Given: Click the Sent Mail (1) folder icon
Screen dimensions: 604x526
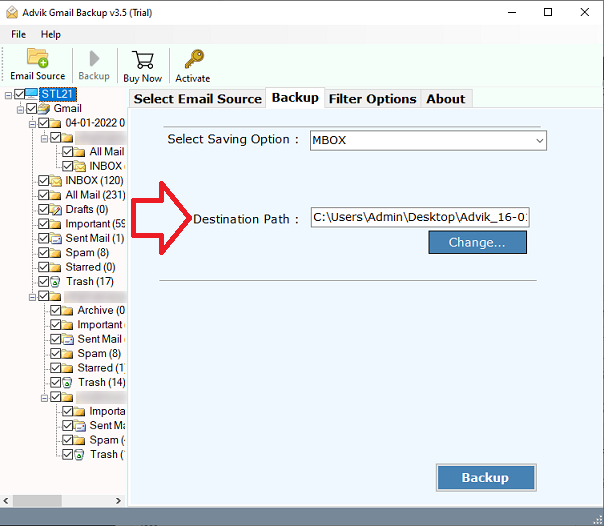Looking at the screenshot, I should click(x=56, y=239).
